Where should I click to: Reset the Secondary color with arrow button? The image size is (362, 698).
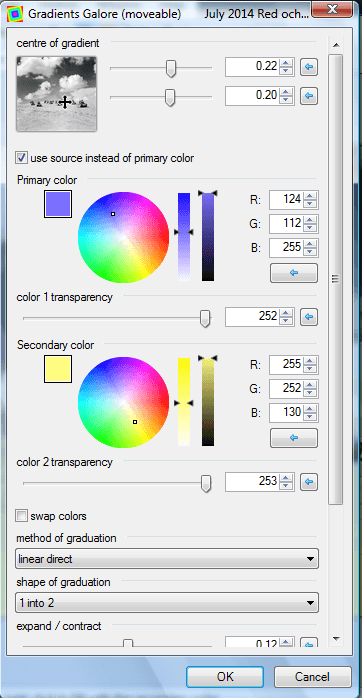pyautogui.click(x=293, y=438)
